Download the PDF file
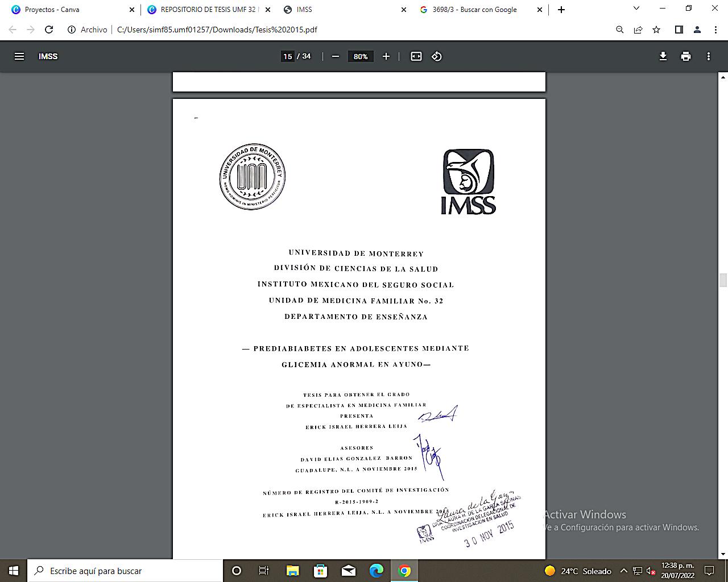This screenshot has width=728, height=582. [x=663, y=56]
